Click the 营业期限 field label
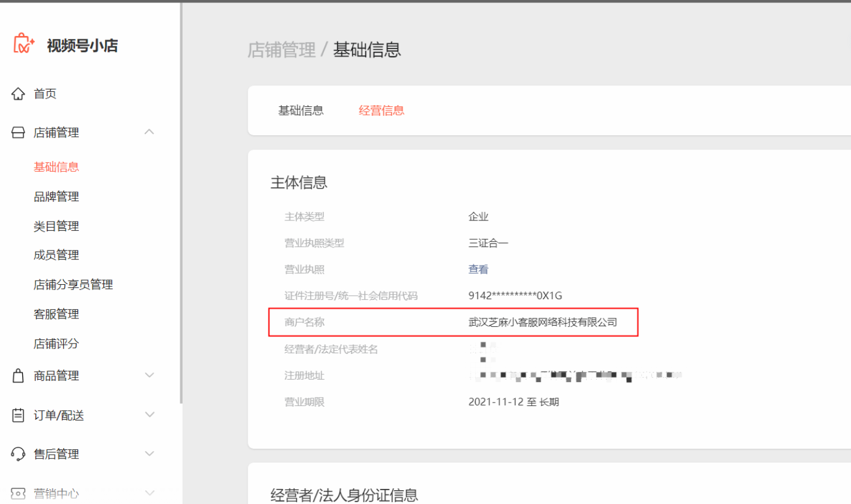 click(304, 402)
